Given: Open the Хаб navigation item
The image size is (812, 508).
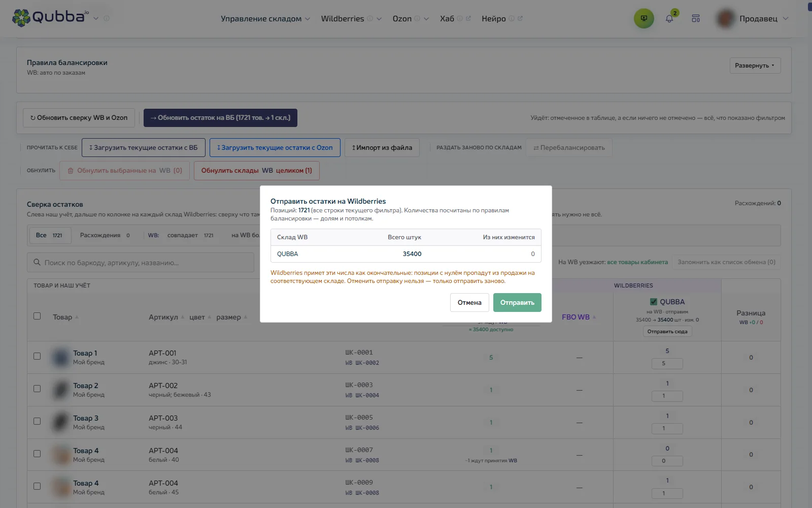Looking at the screenshot, I should (447, 19).
